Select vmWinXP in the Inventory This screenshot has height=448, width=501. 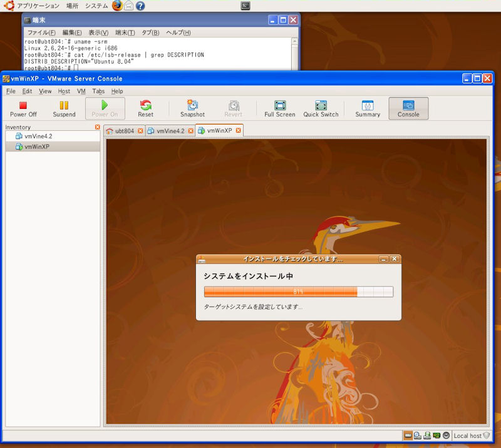click(53, 146)
